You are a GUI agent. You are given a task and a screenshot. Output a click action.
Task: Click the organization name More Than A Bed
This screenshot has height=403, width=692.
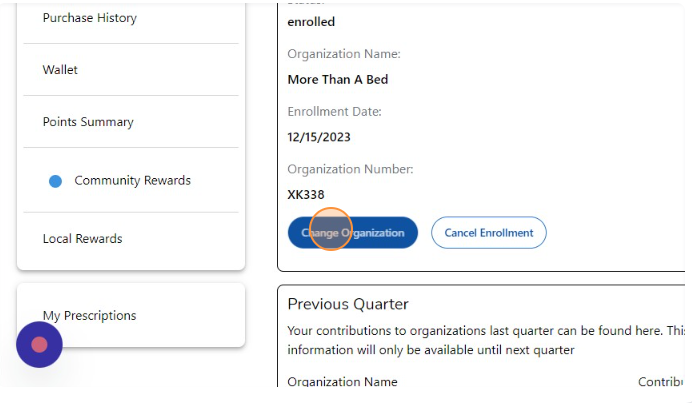pyautogui.click(x=337, y=79)
